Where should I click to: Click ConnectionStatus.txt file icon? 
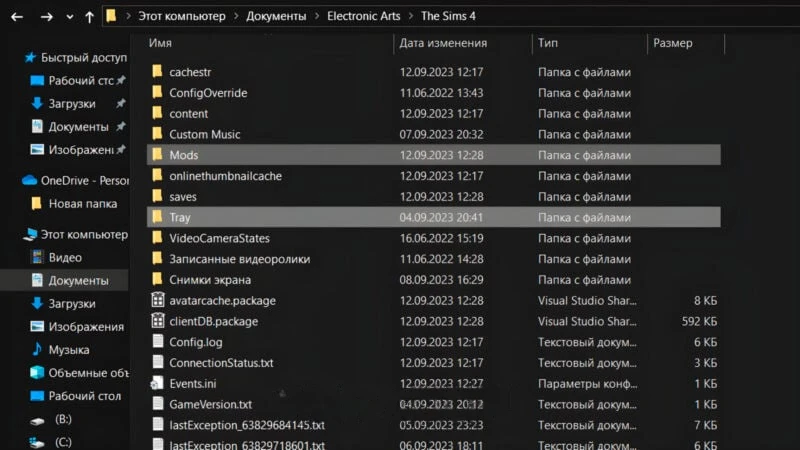pyautogui.click(x=158, y=362)
